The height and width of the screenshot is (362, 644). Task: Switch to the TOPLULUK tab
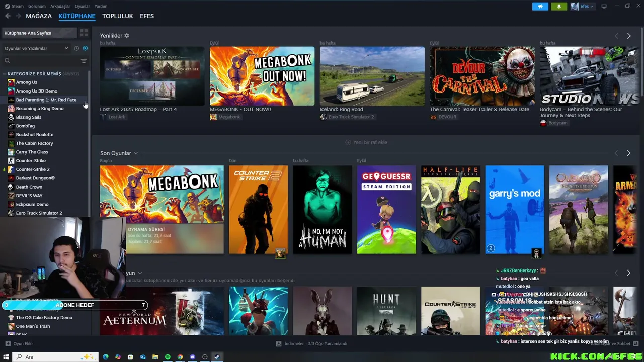coord(118,16)
